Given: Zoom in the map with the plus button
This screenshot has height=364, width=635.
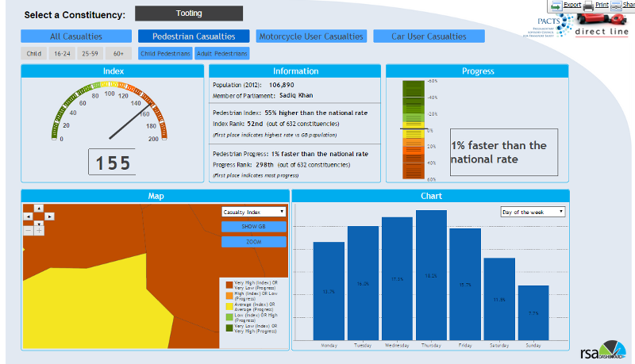Looking at the screenshot, I should pyautogui.click(x=39, y=231).
